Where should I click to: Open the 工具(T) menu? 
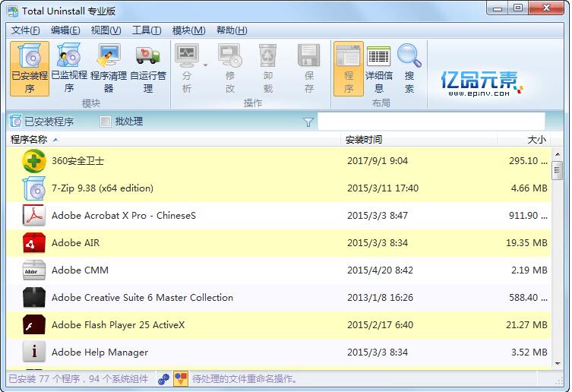click(147, 30)
